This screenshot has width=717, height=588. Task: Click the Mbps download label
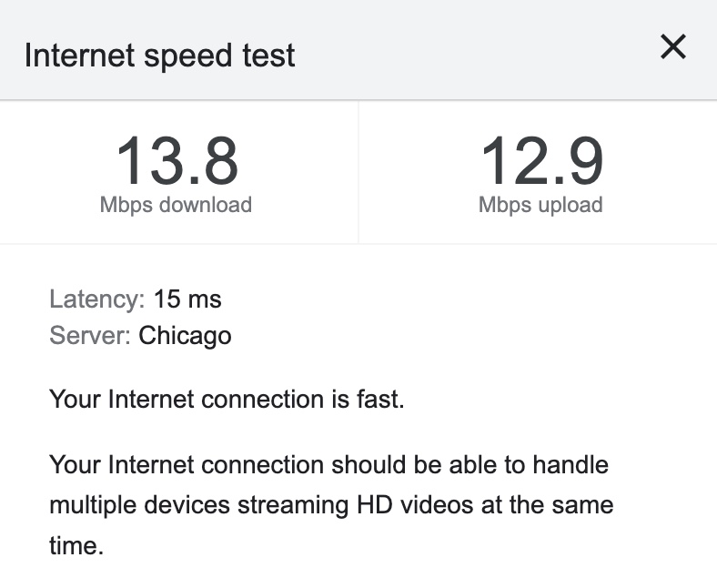click(x=176, y=205)
